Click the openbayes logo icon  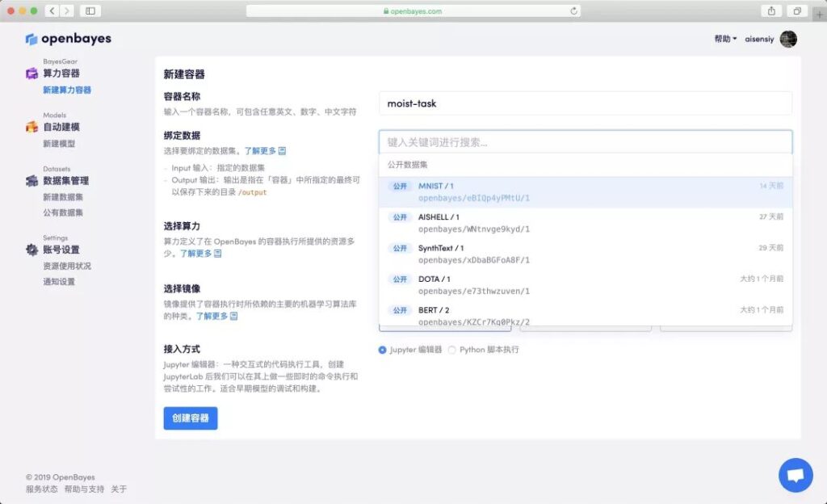[x=31, y=40]
